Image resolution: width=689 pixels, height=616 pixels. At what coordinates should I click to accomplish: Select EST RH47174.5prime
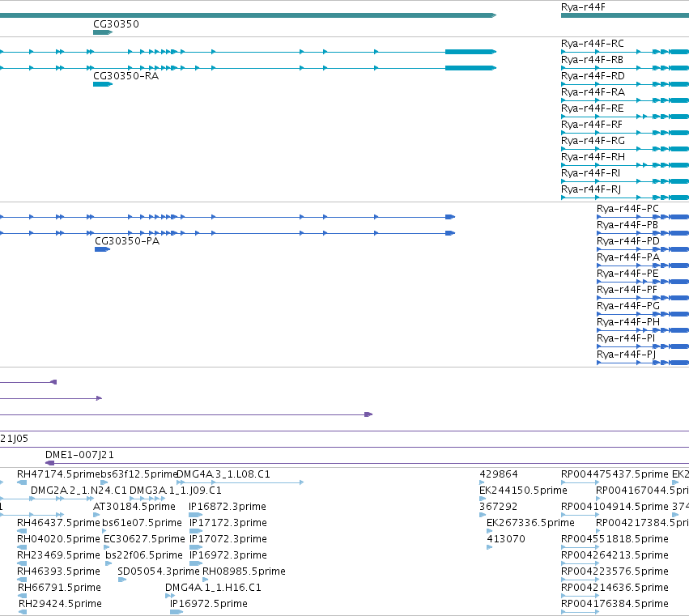click(x=58, y=474)
